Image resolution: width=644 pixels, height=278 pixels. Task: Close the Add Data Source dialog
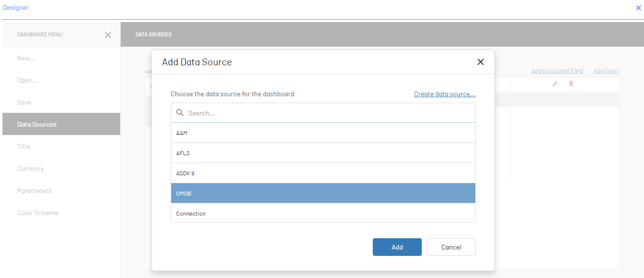[x=480, y=62]
